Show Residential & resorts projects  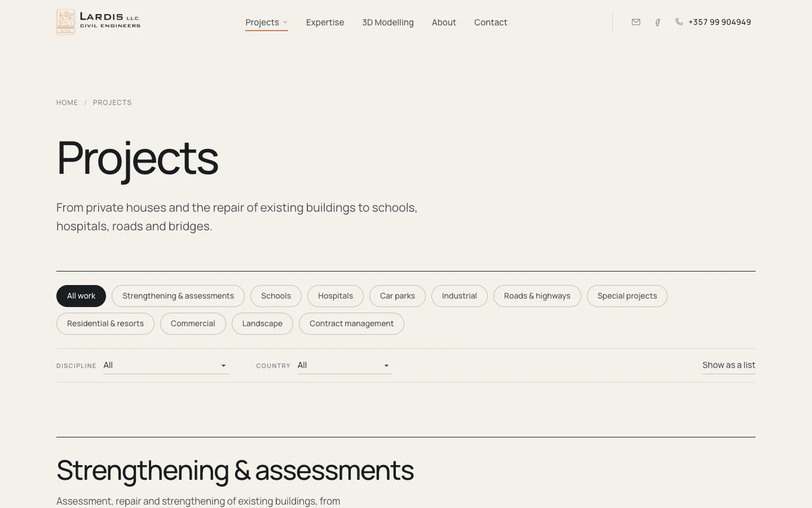[105, 323]
